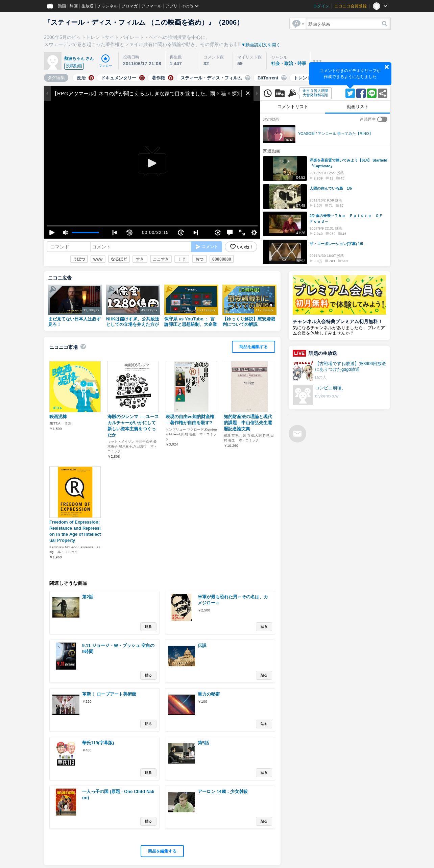Jump to the video start

[115, 233]
